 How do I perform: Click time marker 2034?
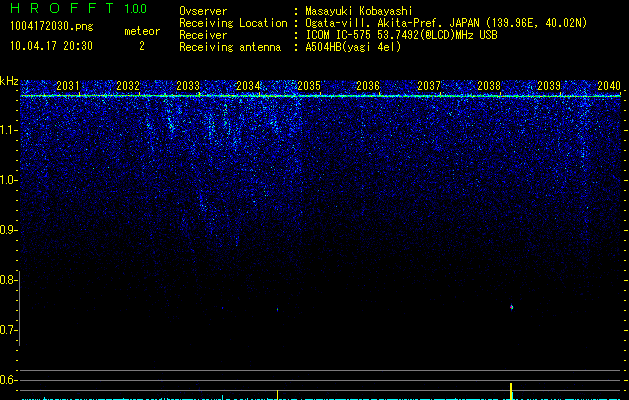[x=248, y=86]
